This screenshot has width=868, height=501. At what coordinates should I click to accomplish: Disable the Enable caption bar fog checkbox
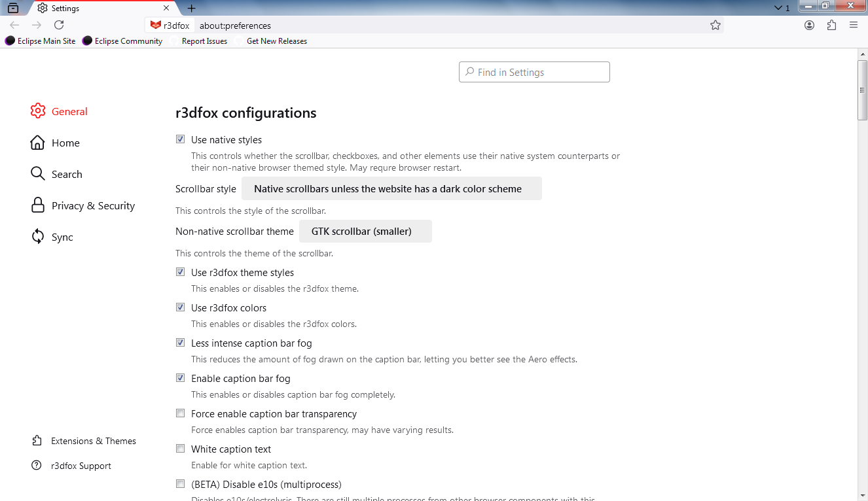pos(181,378)
